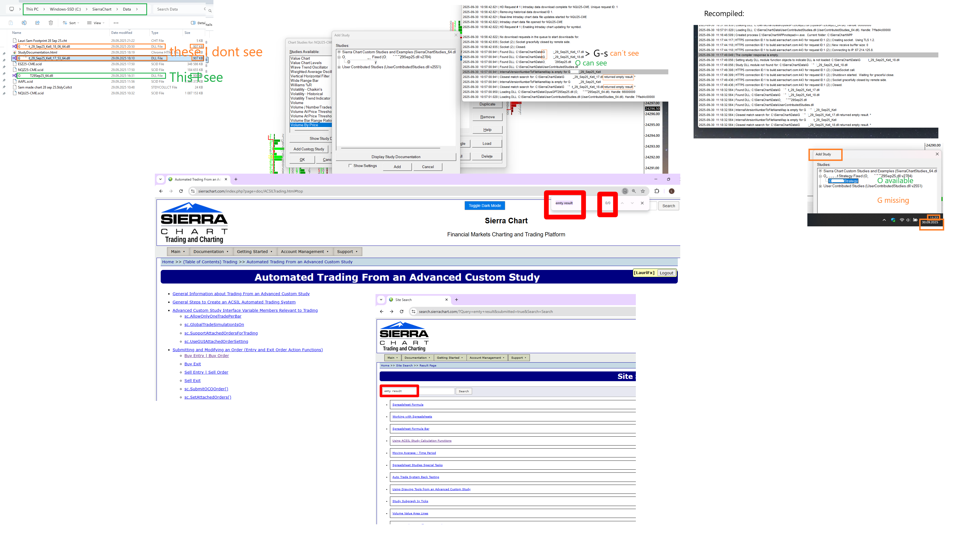Open the Sort dropdown in Explorer
Viewport: 980px width, 539px height.
tap(71, 23)
